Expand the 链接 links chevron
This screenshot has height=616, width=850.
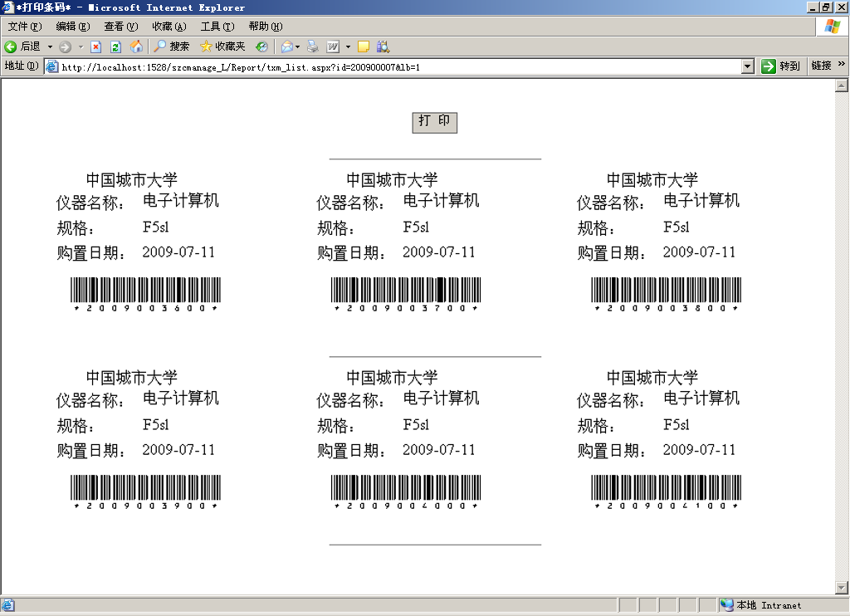[x=842, y=64]
